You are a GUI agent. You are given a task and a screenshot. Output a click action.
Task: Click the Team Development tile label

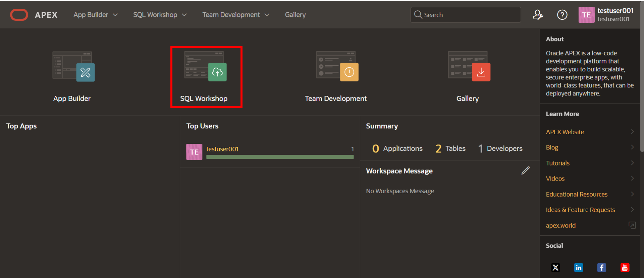coord(336,98)
